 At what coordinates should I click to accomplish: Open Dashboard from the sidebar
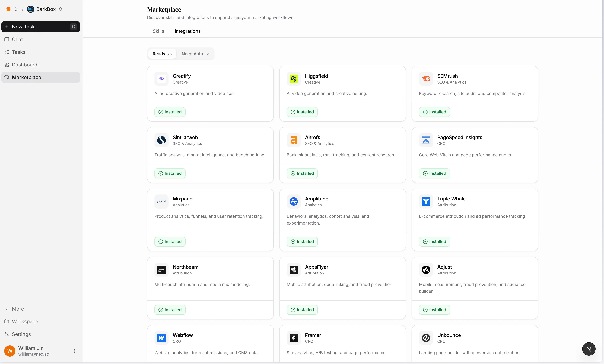[x=24, y=65]
